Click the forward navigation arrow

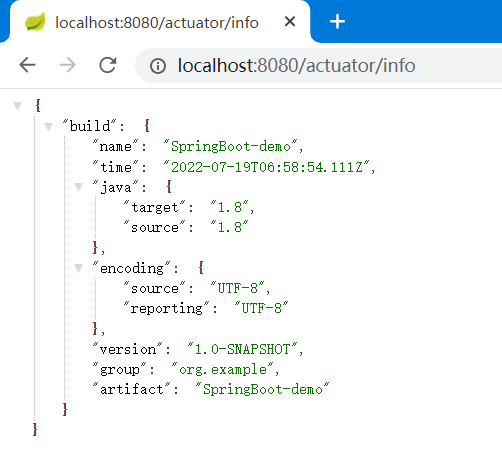click(67, 65)
